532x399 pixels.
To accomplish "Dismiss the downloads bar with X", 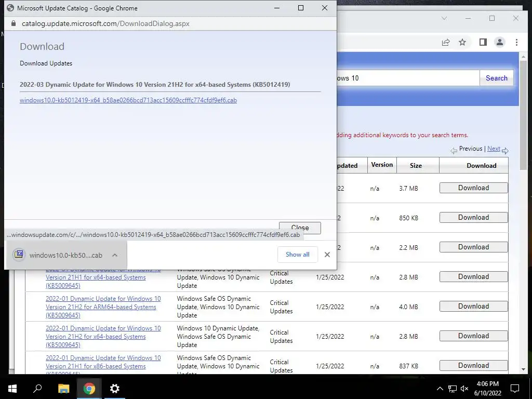I will (x=327, y=255).
